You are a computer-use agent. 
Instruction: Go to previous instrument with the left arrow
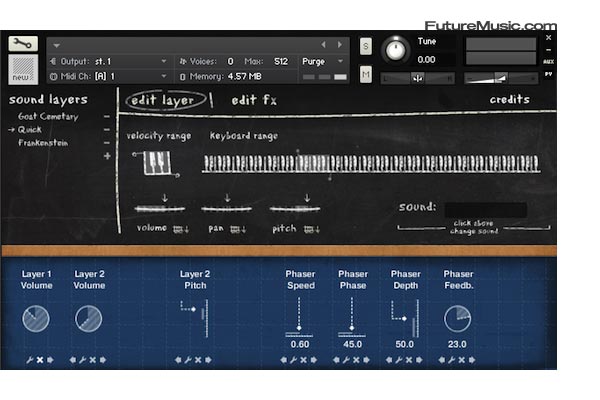[x=324, y=44]
